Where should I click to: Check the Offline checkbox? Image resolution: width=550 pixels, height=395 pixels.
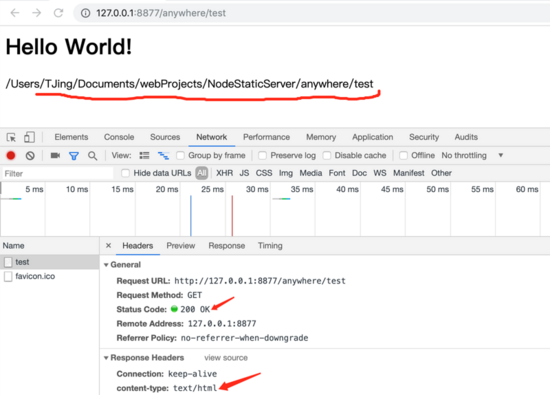tap(403, 155)
